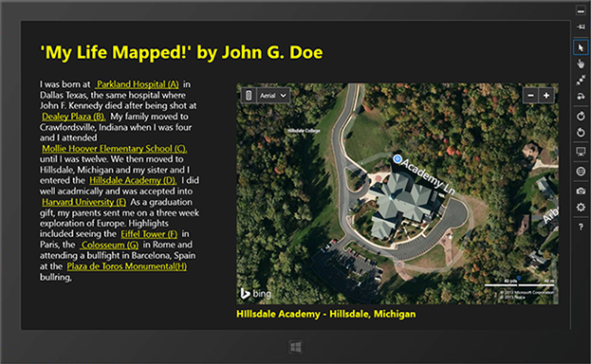
Task: Open Mollie Hoover Elementary School (C) link
Action: tap(114, 149)
